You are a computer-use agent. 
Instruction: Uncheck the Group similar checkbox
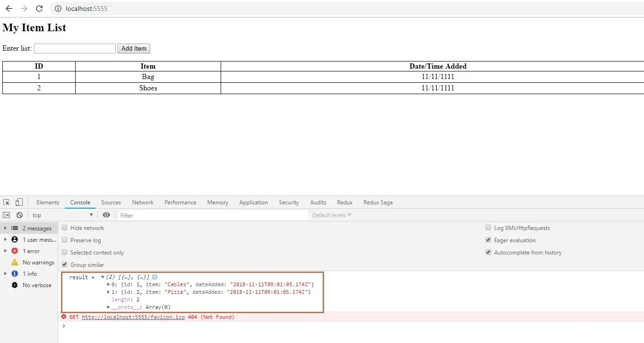click(65, 264)
